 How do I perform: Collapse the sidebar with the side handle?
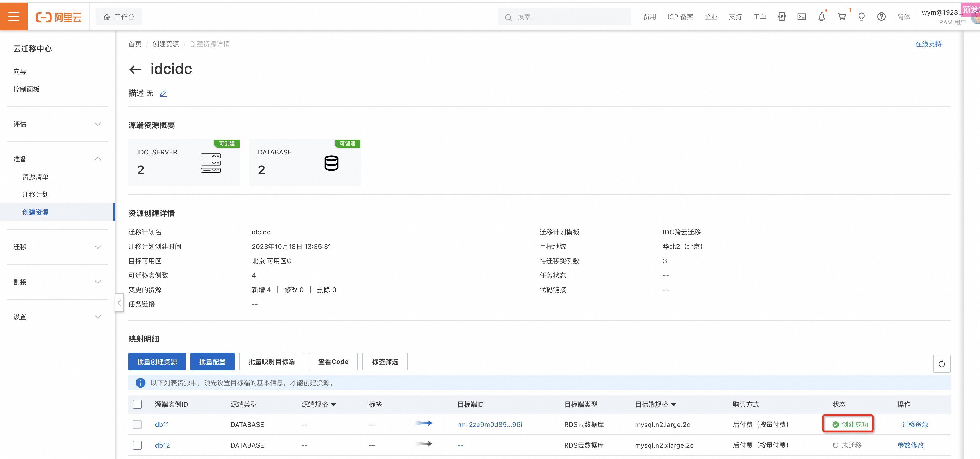[x=119, y=303]
